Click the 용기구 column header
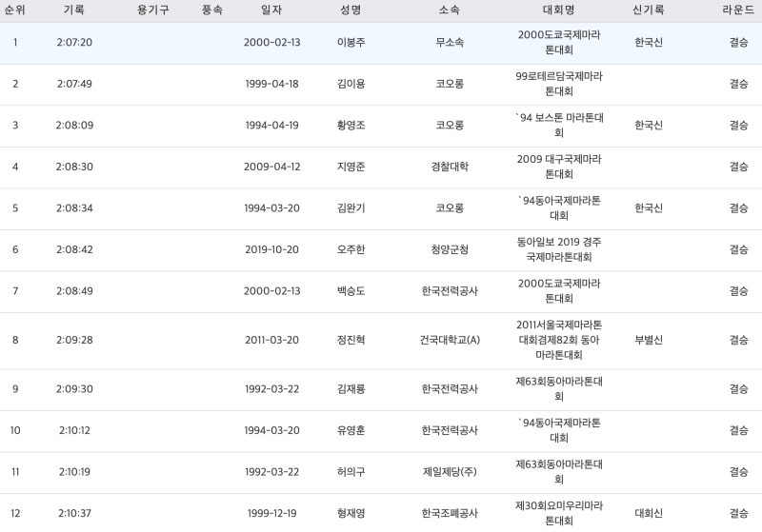This screenshot has height=532, width=762. pos(153,10)
